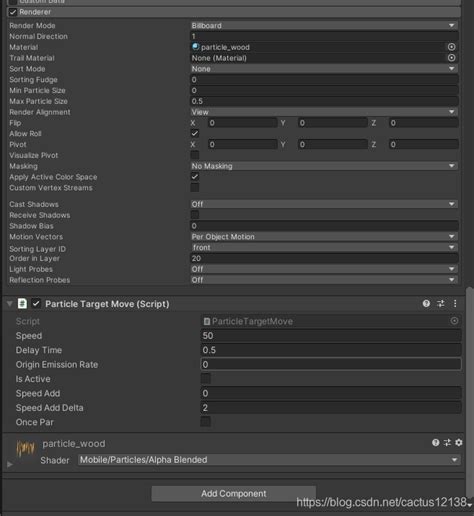Open the three-dot menu of Particle Target Move

pyautogui.click(x=455, y=303)
